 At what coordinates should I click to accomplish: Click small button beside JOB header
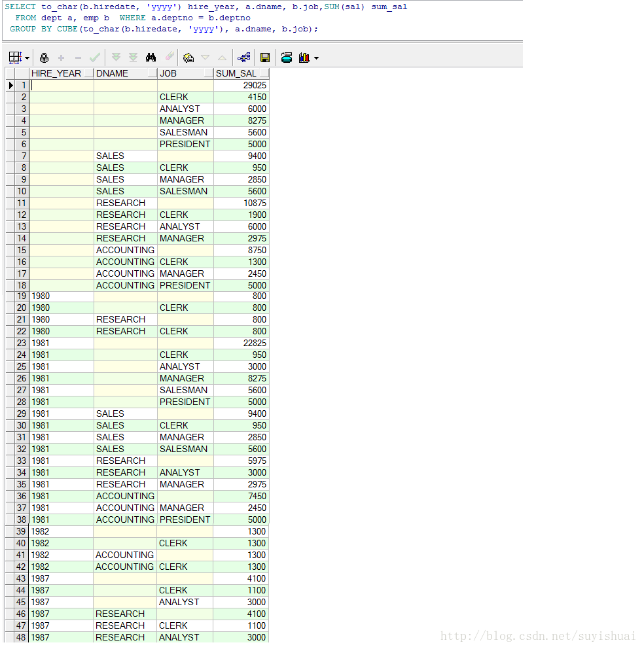tap(209, 74)
